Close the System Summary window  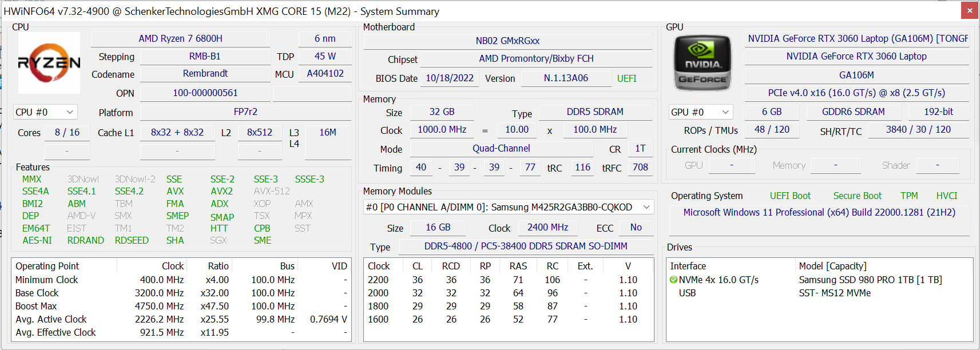coord(970,10)
